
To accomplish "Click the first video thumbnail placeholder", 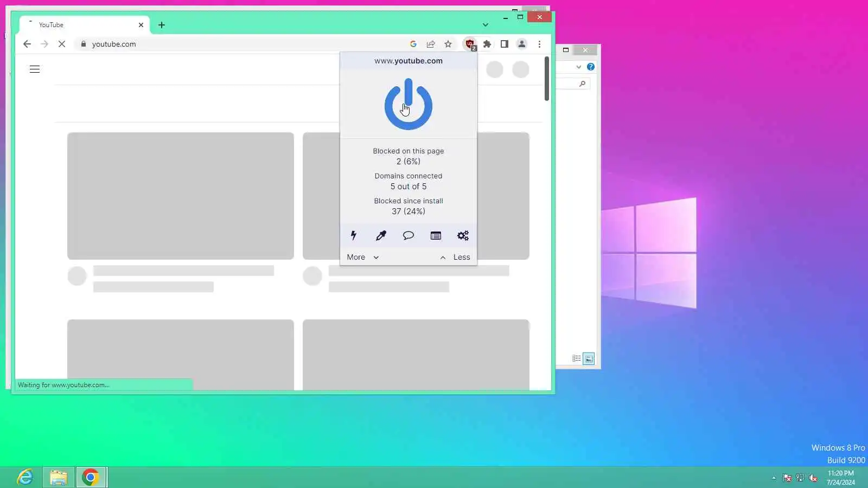I will tap(181, 196).
